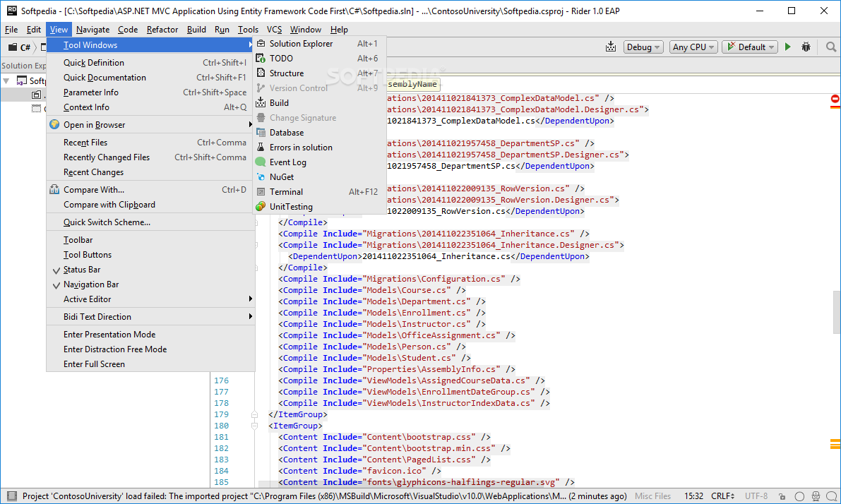841x504 pixels.
Task: Click the vertical editor scrollbar thumb
Action: coord(837,312)
